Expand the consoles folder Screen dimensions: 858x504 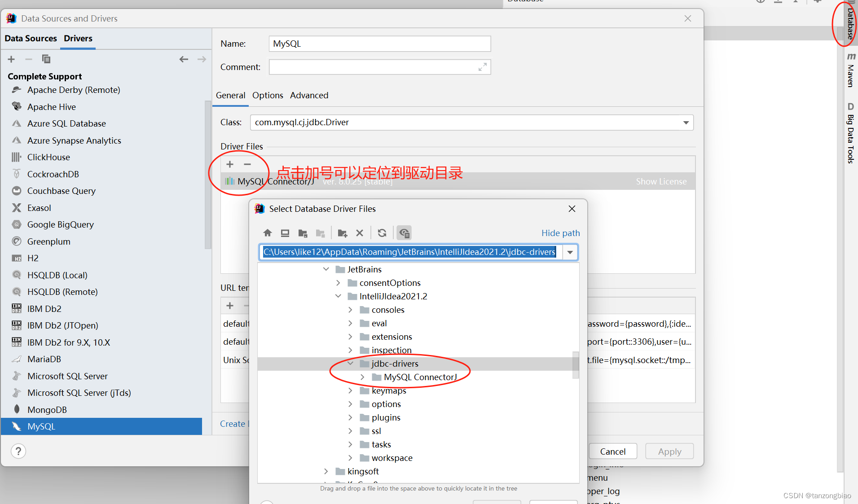click(351, 310)
